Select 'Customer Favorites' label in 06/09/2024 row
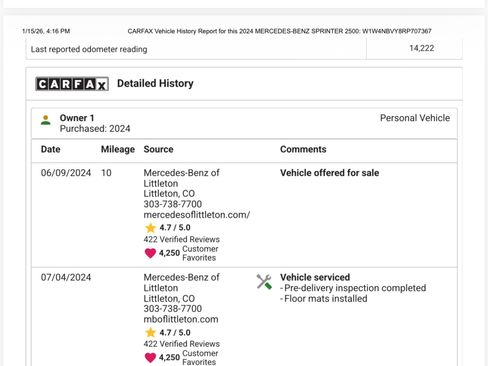488x366 pixels. click(200, 253)
